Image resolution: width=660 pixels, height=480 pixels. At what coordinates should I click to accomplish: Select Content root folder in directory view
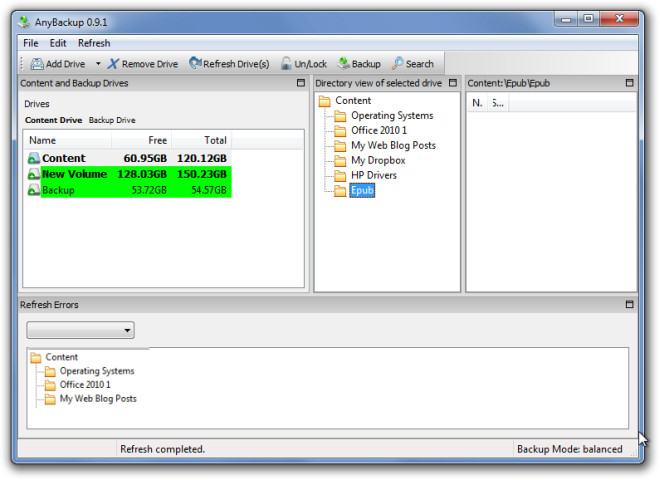pos(353,101)
